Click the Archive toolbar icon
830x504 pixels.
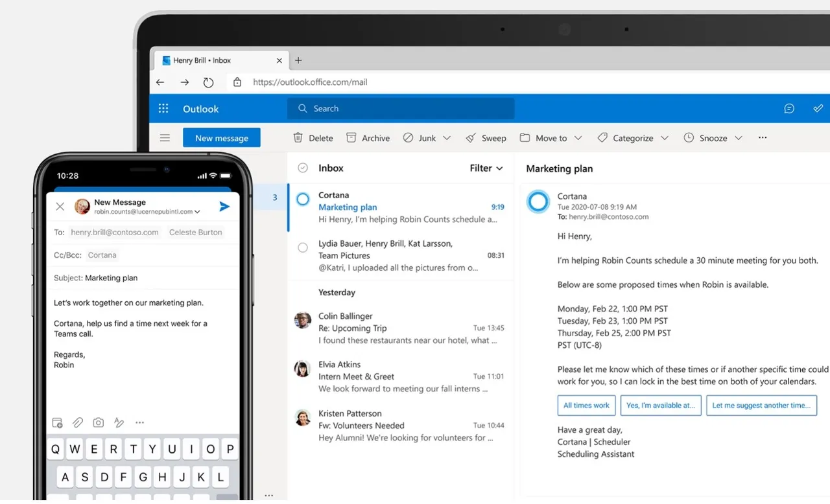(x=351, y=138)
